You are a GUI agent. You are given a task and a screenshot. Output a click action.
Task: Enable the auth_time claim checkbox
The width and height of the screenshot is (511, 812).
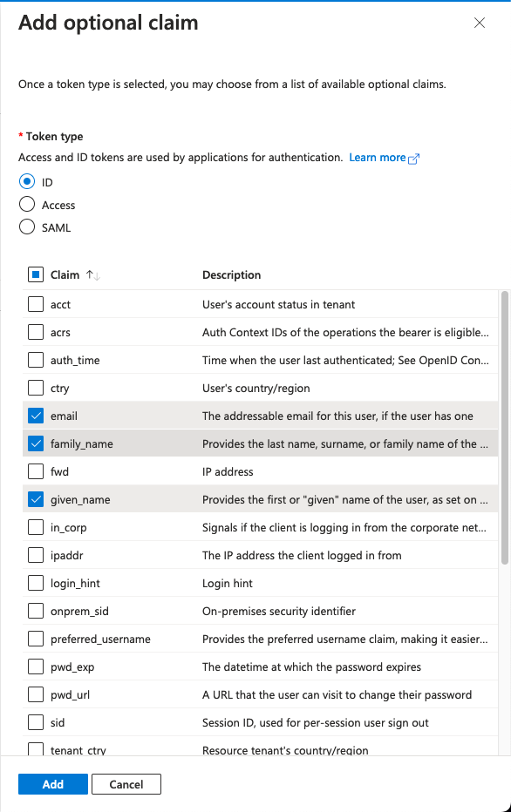(36, 360)
